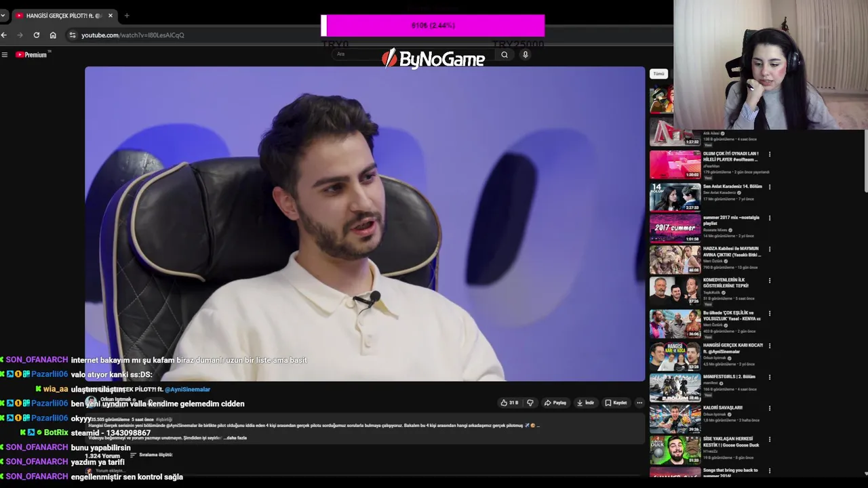Select the HANGİSİ GERÇEK PİLOT browser tab
The width and height of the screenshot is (868, 488).
click(x=64, y=16)
